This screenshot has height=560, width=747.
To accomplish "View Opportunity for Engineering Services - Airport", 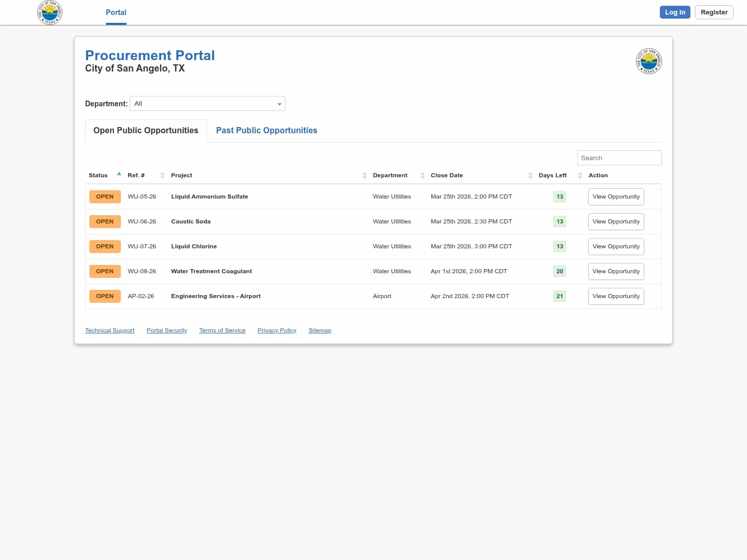I will (x=616, y=297).
